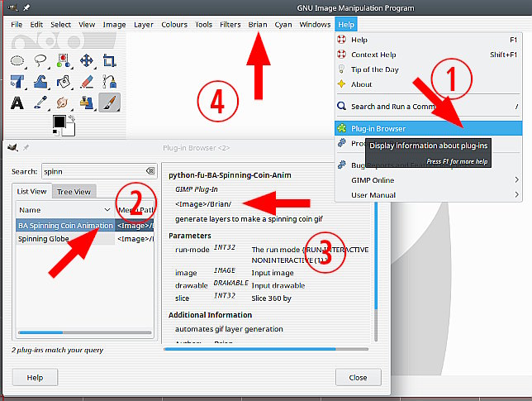Open the Colours menu

click(174, 25)
